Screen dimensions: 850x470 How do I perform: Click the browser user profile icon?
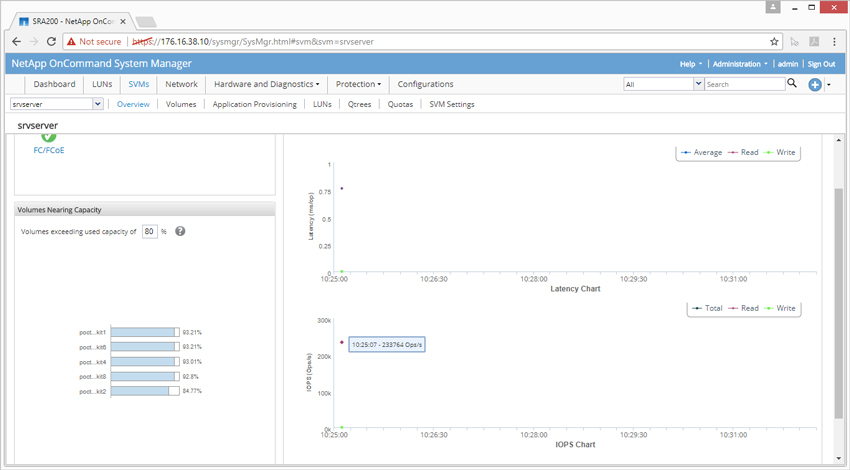[772, 7]
